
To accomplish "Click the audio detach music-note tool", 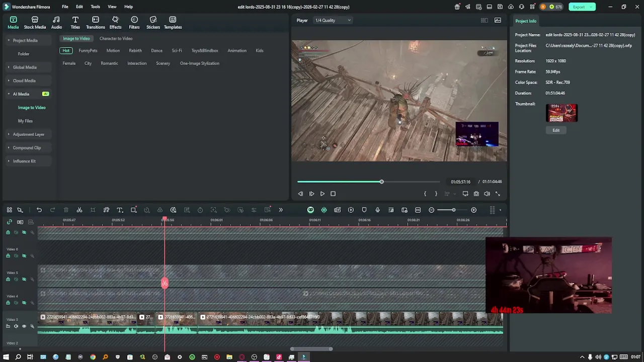I will coord(106,210).
